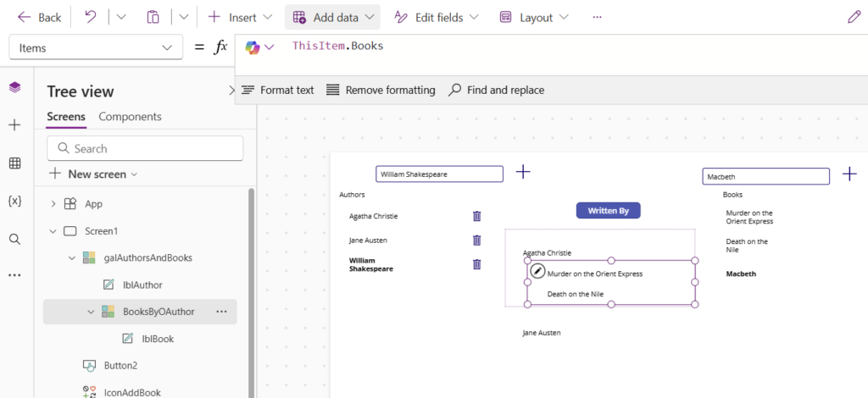Open the Variables {x} icon in sidebar
868x398 pixels.
tap(15, 202)
